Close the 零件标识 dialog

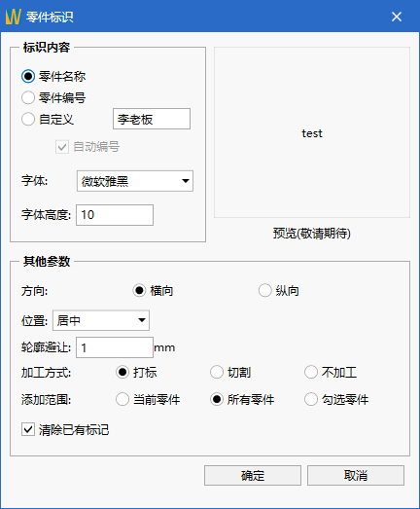[x=397, y=17]
